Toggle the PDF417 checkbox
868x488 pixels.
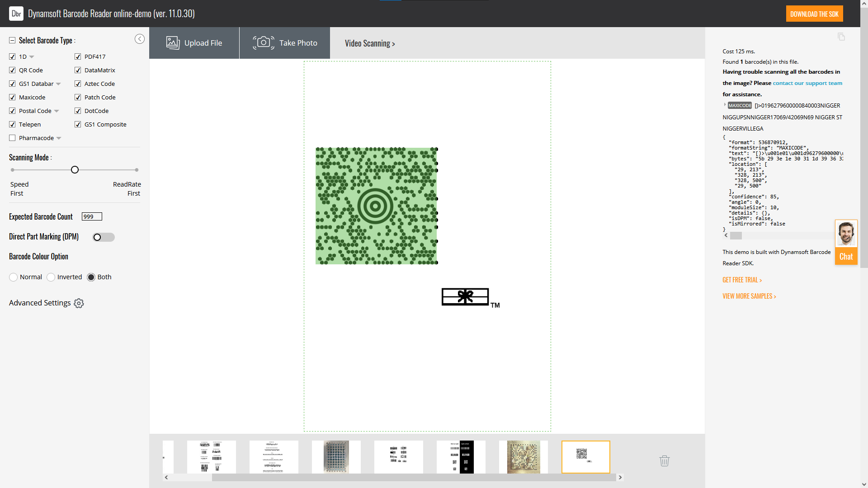(78, 56)
